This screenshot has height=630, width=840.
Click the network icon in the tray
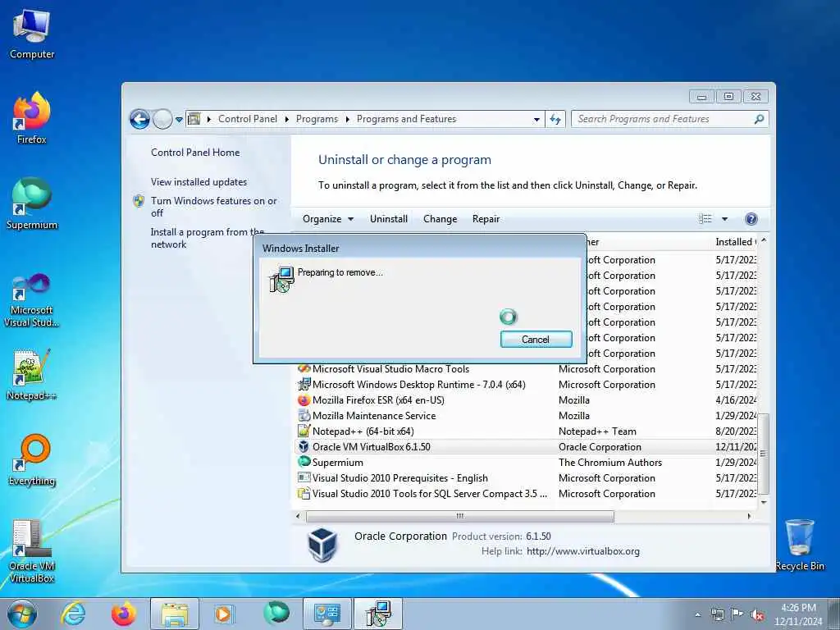click(x=717, y=615)
